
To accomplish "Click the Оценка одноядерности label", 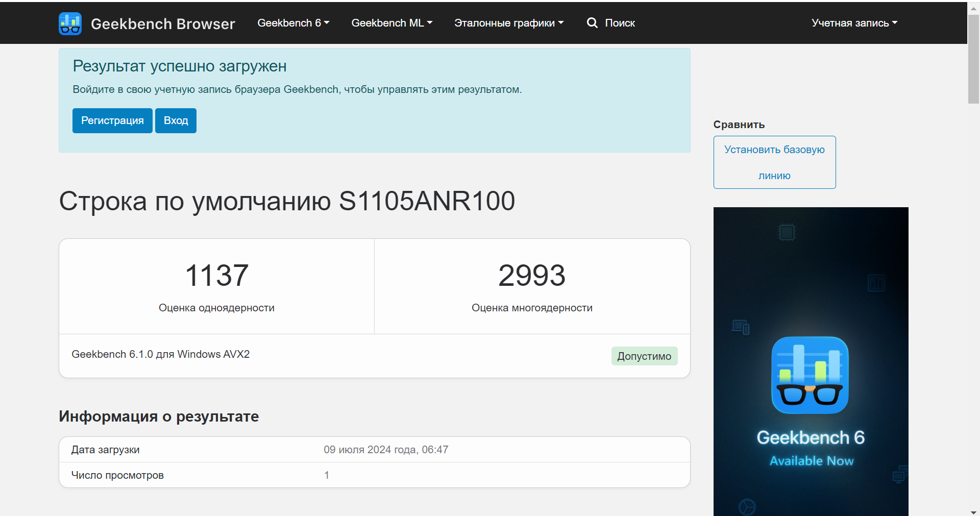I will click(x=216, y=308).
